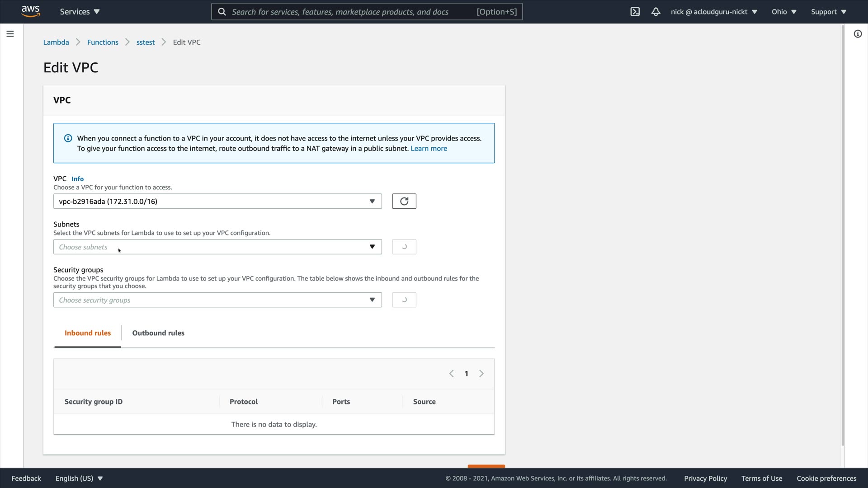The width and height of the screenshot is (868, 488).
Task: Click the Learn more link
Action: pos(429,149)
